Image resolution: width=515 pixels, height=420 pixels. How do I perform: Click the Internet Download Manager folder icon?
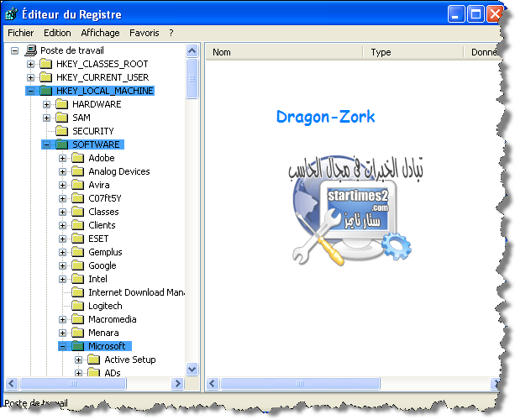coord(78,292)
